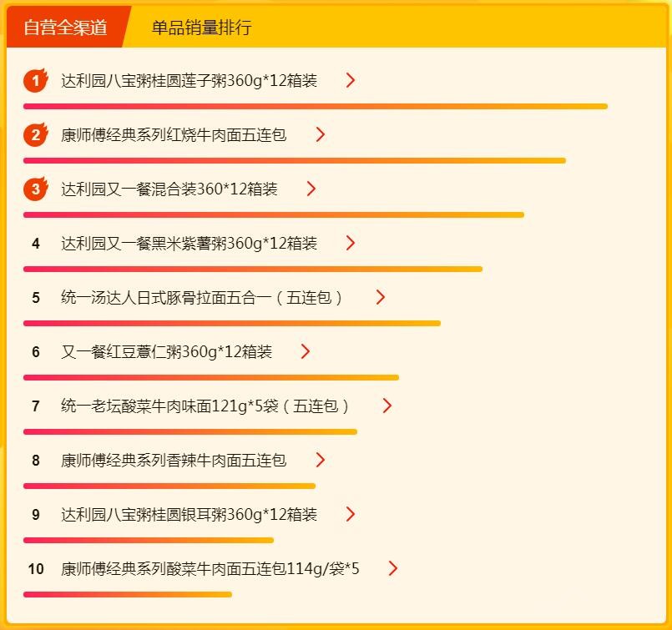This screenshot has width=672, height=630.
Task: Click chevron after 又一餐黑米紫薯粥
Action: tap(351, 244)
